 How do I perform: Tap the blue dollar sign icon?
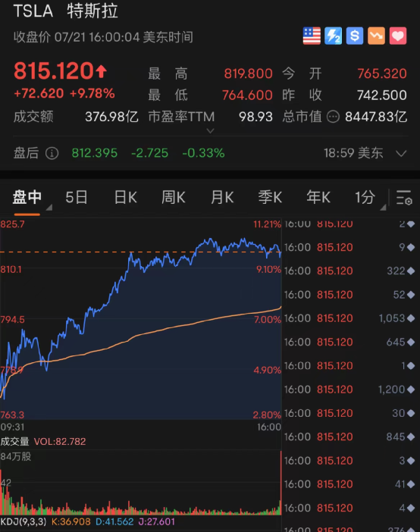[x=355, y=36]
